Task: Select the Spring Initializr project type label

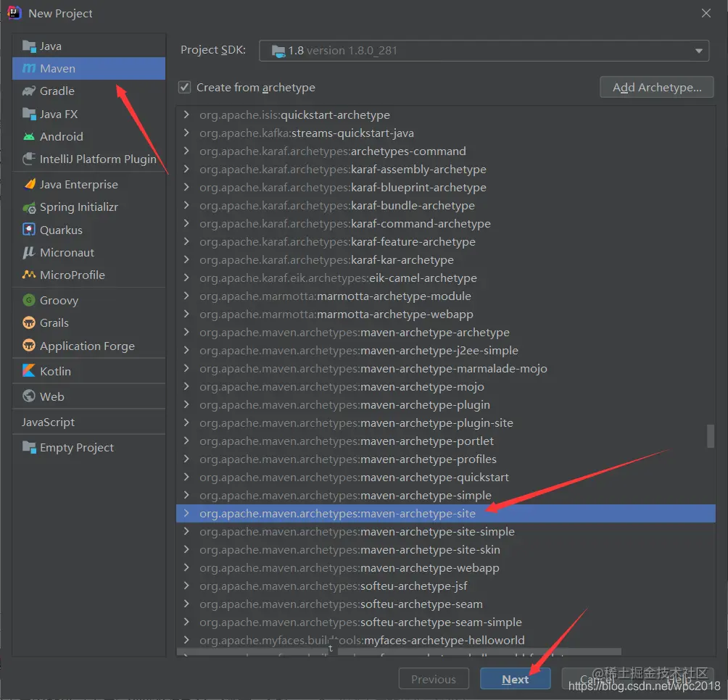Action: pos(79,207)
